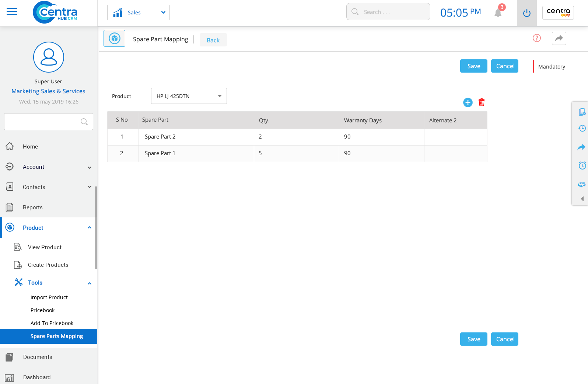Screen dimensions: 588x384
Task: Click the Account key icon
Action: (x=10, y=167)
